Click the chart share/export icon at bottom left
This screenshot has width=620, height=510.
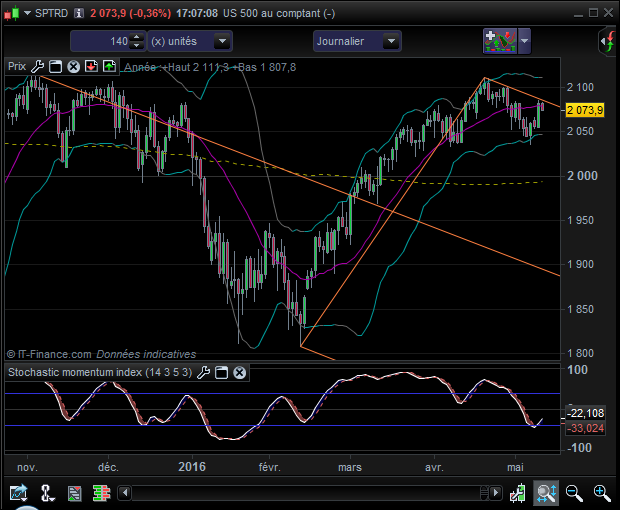coord(19,493)
